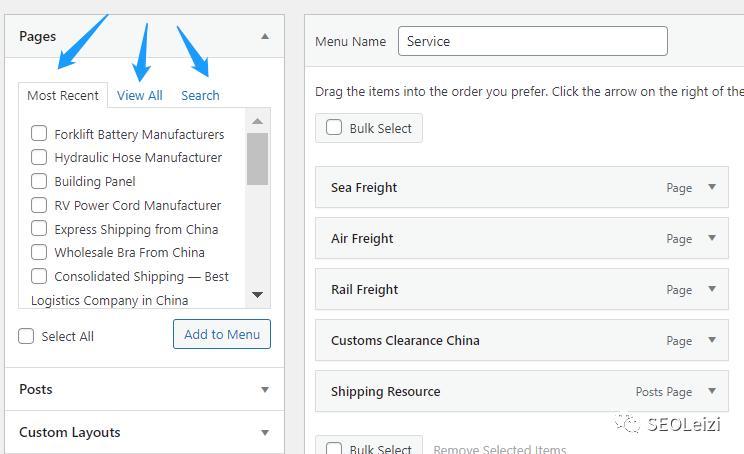Check the Forklift Battery Manufacturers checkbox

pyautogui.click(x=39, y=133)
